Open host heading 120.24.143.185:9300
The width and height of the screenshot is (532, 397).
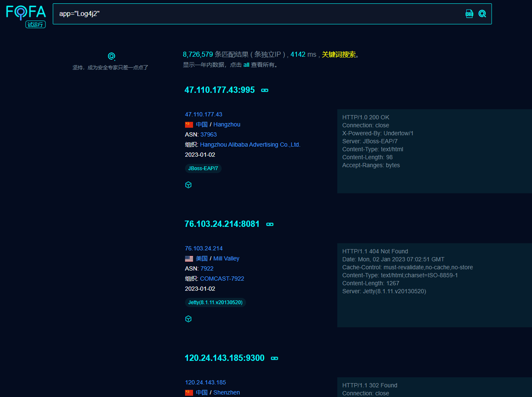point(225,358)
